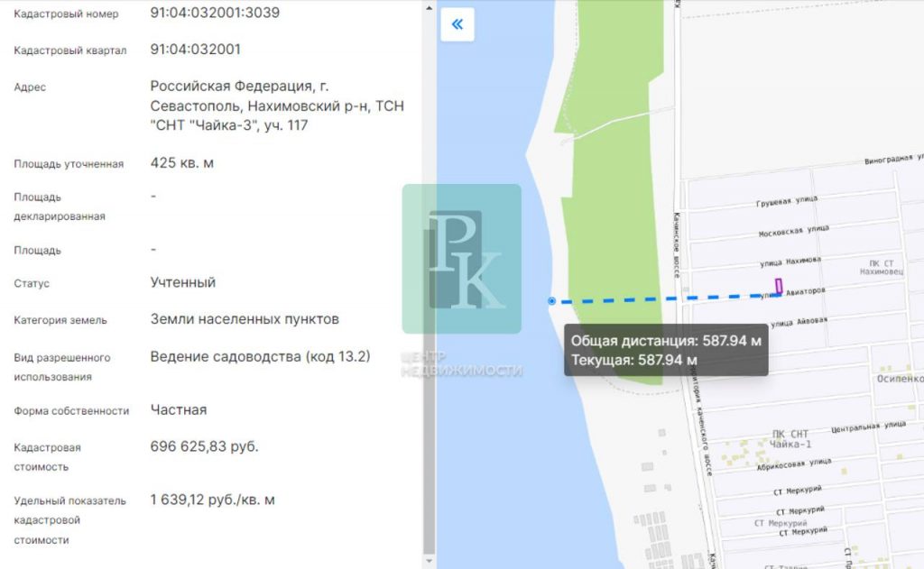Select the purple-outlined land parcel on map
This screenshot has width=924, height=569.
[x=779, y=286]
